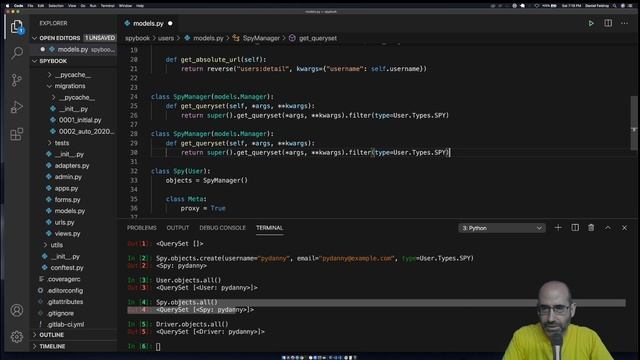The image size is (640, 360).
Task: Open 0001_initial.py migration file
Action: point(80,120)
